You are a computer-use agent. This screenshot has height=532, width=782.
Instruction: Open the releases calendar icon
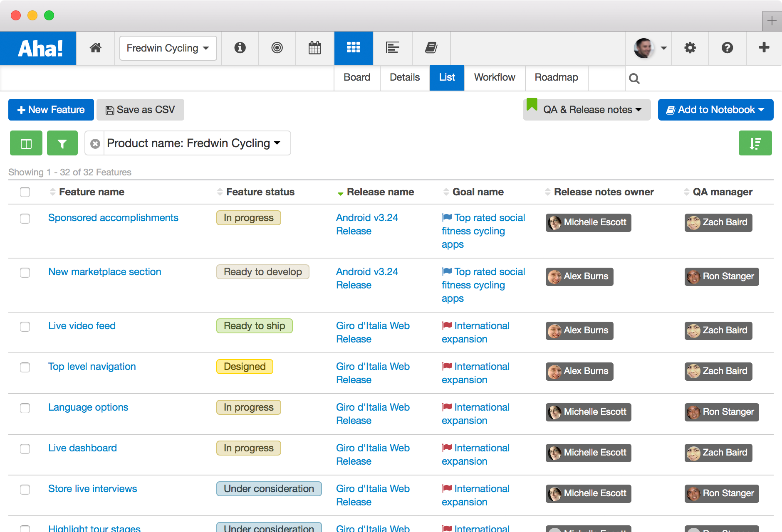(315, 48)
